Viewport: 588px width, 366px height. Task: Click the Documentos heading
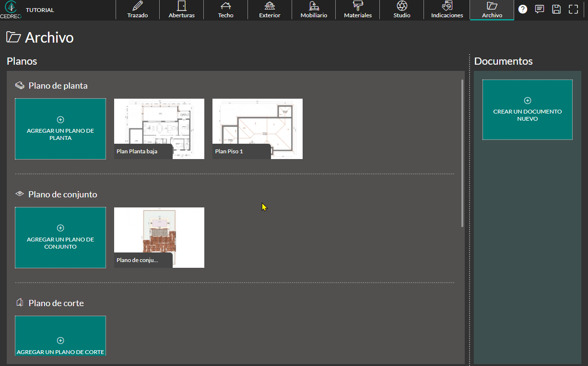coord(503,61)
